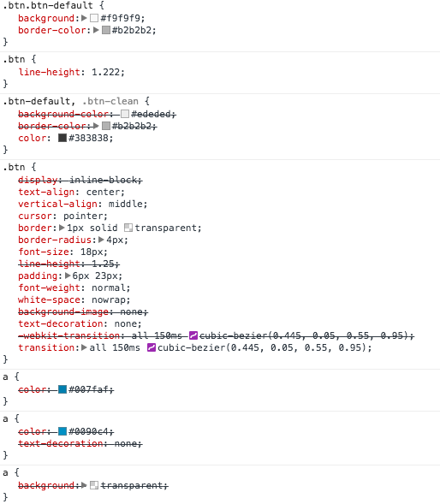Click the transparent swatch in border property

click(x=128, y=228)
